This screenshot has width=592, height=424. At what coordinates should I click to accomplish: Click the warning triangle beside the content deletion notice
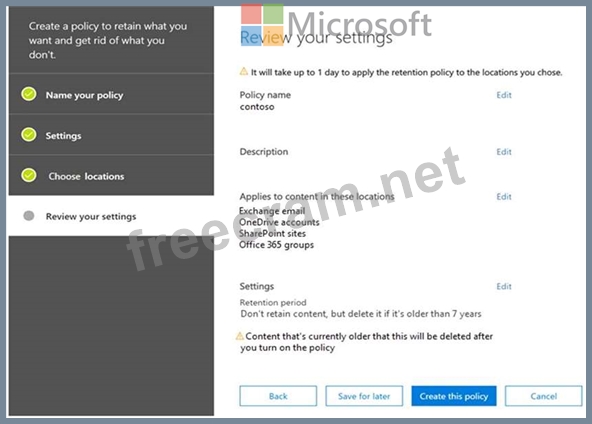pyautogui.click(x=240, y=336)
